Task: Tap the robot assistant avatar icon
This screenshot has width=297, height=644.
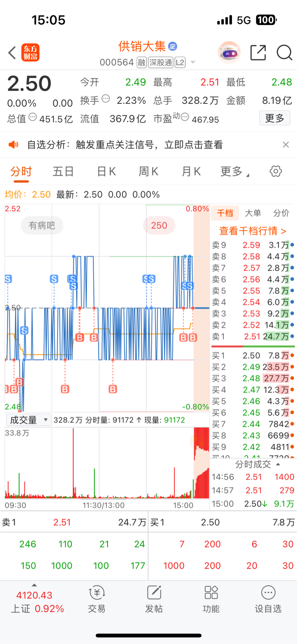Action: coord(229,52)
